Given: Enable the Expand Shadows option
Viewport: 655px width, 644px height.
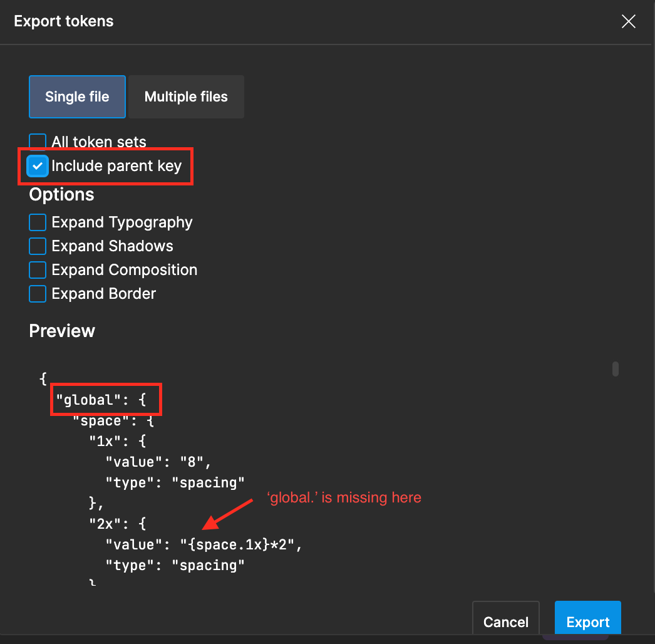Looking at the screenshot, I should point(38,246).
